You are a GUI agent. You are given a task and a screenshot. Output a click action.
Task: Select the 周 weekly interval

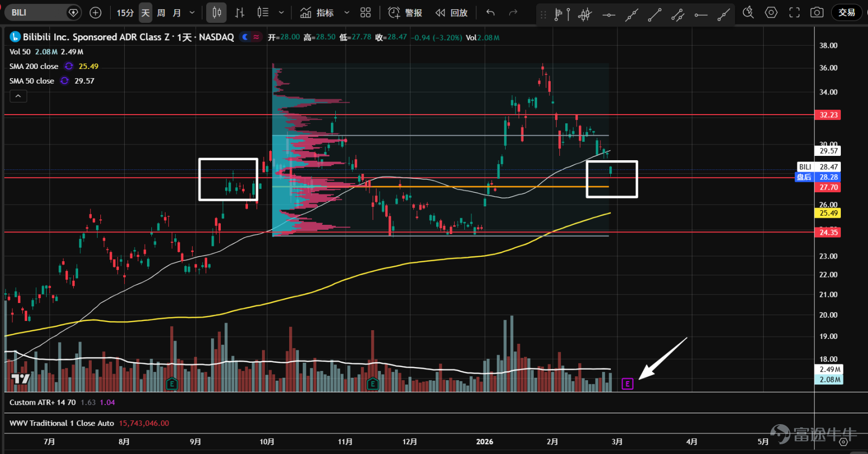tap(161, 12)
